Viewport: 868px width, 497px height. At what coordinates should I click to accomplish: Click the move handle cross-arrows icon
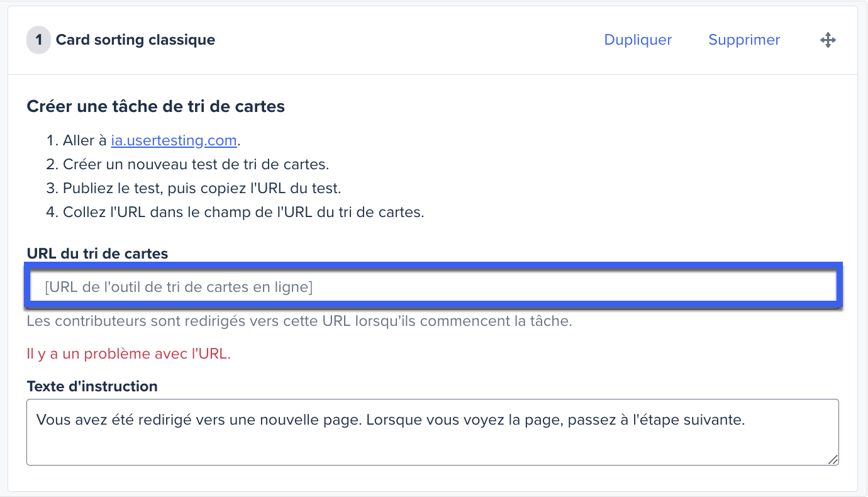pos(828,40)
